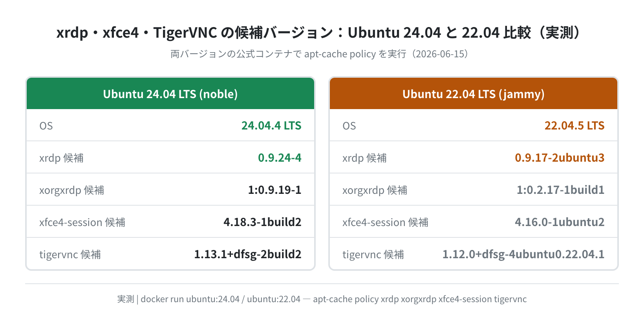Click xfce4-session version 4.18.3-1build2
The image size is (644, 321).
tap(262, 222)
